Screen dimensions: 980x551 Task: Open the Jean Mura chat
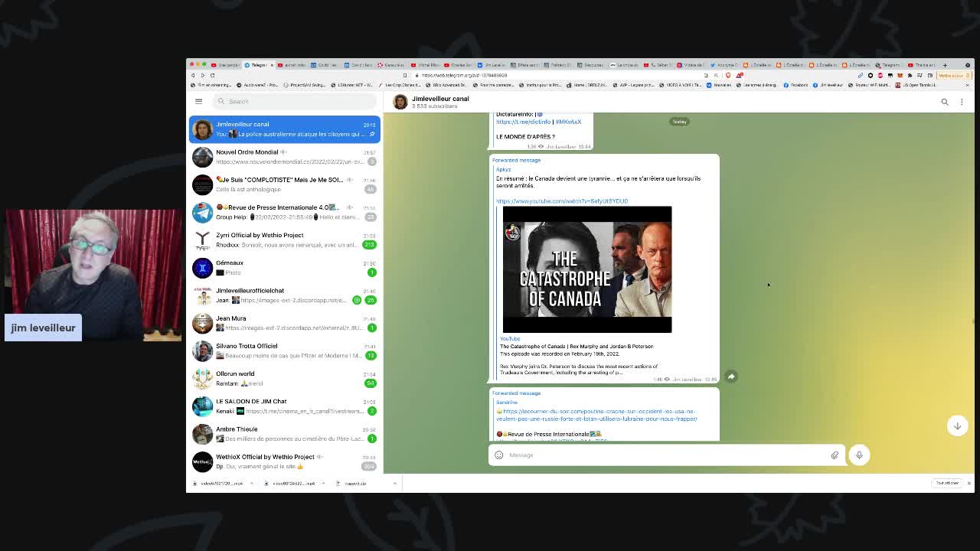284,323
